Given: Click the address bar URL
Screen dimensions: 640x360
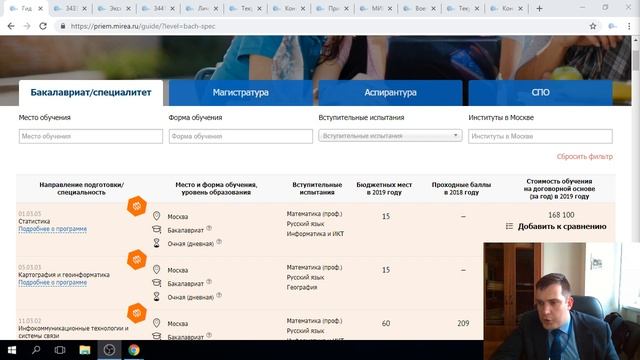Looking at the screenshot, I should pyautogui.click(x=143, y=26).
